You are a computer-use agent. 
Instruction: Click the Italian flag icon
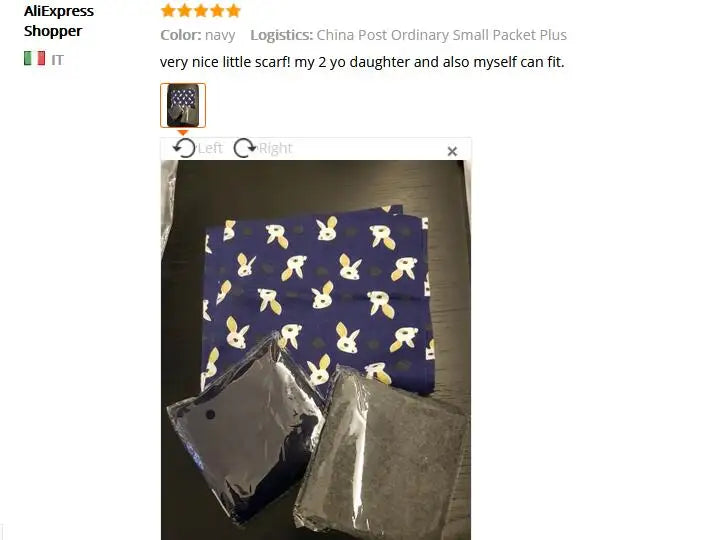click(35, 58)
